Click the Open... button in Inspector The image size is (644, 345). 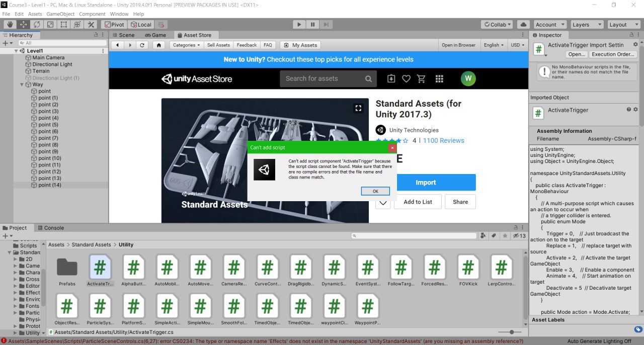(577, 54)
